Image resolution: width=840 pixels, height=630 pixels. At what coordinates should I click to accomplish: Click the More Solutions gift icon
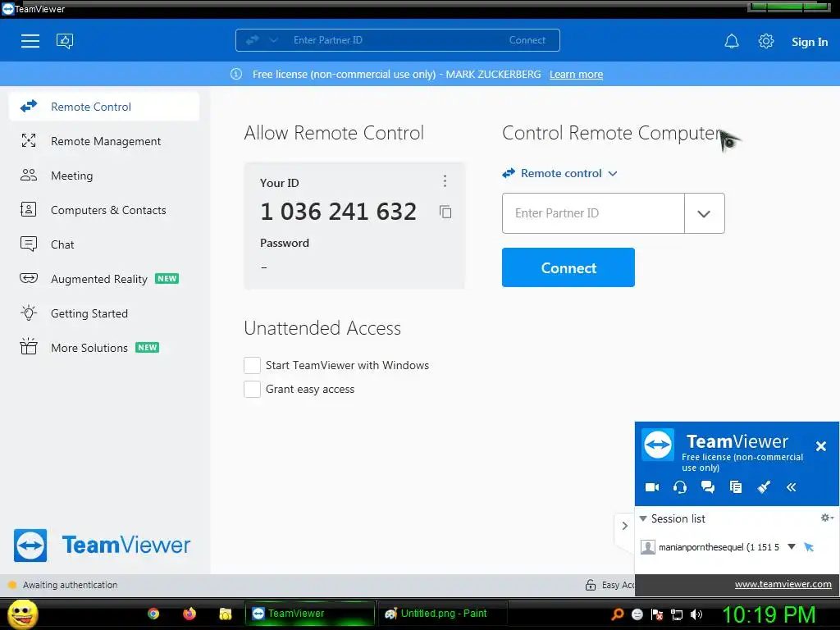[29, 347]
